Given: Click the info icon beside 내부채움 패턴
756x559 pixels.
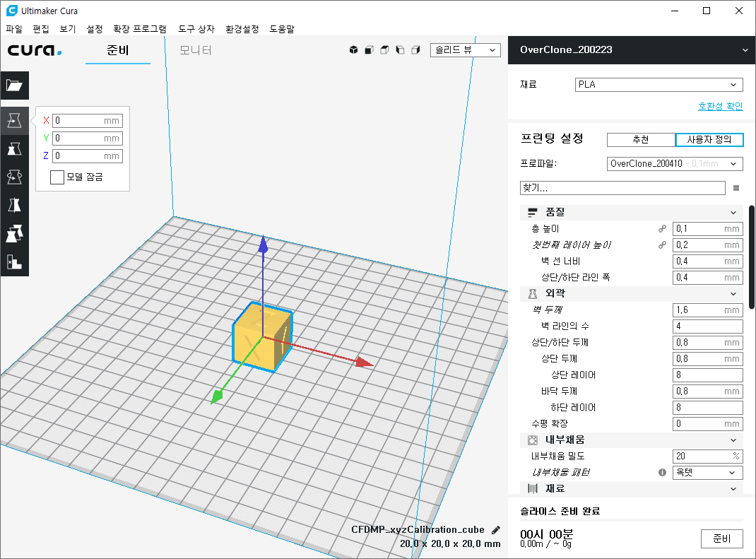Looking at the screenshot, I should tap(662, 473).
